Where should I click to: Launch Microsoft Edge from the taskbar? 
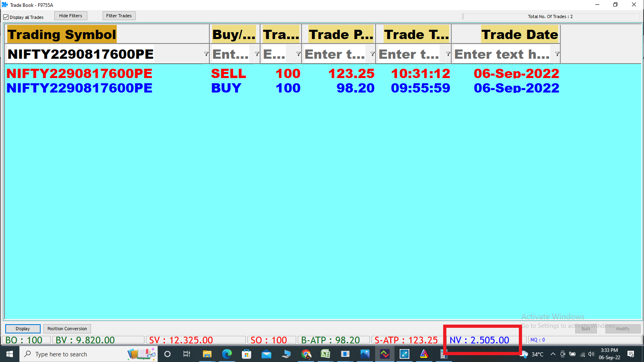pyautogui.click(x=227, y=354)
